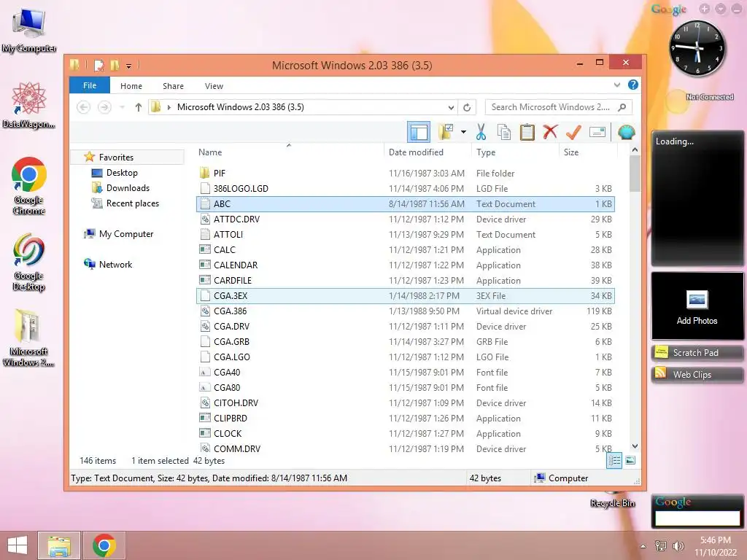
Task: Click the Rename label icon in toolbar
Action: tap(597, 132)
